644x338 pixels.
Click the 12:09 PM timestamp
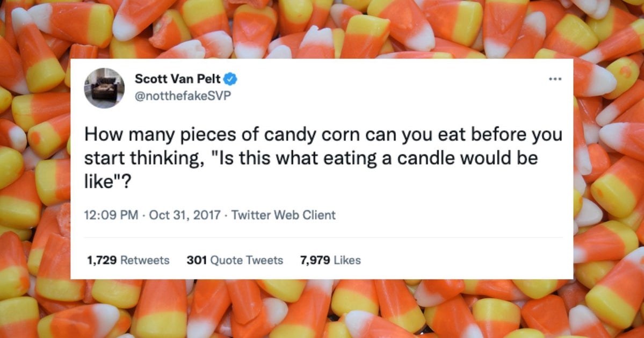pyautogui.click(x=111, y=215)
